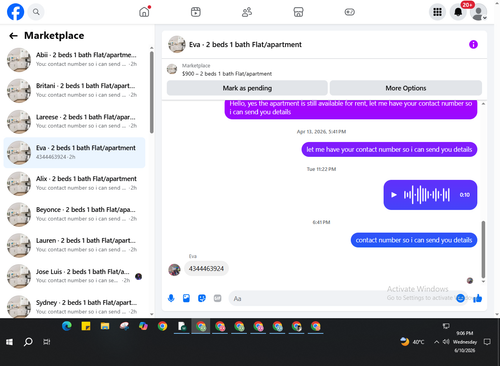
Task: Click the 4344463924 message bubble
Action: (x=206, y=269)
